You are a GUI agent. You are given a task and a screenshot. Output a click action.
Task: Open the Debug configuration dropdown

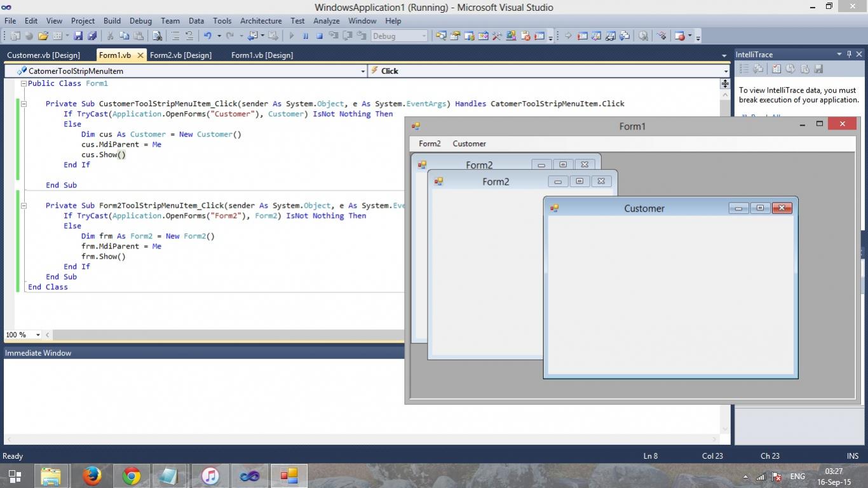pyautogui.click(x=424, y=36)
